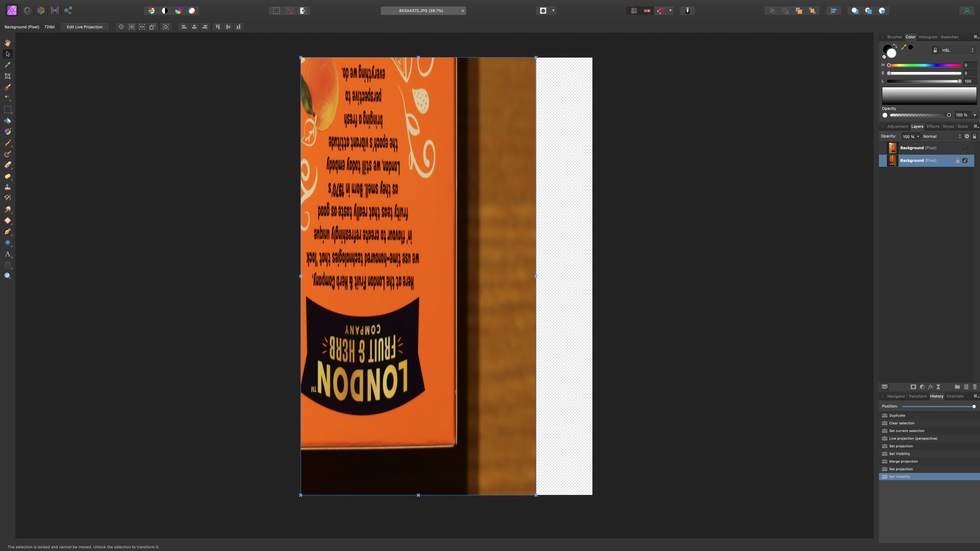
Task: Click the Deselect icon with the red slash
Action: coord(290,11)
